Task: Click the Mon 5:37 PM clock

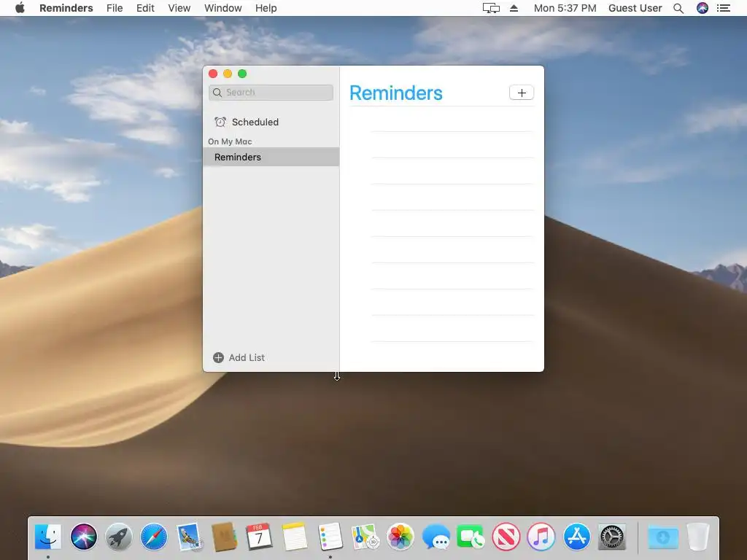Action: click(x=565, y=8)
